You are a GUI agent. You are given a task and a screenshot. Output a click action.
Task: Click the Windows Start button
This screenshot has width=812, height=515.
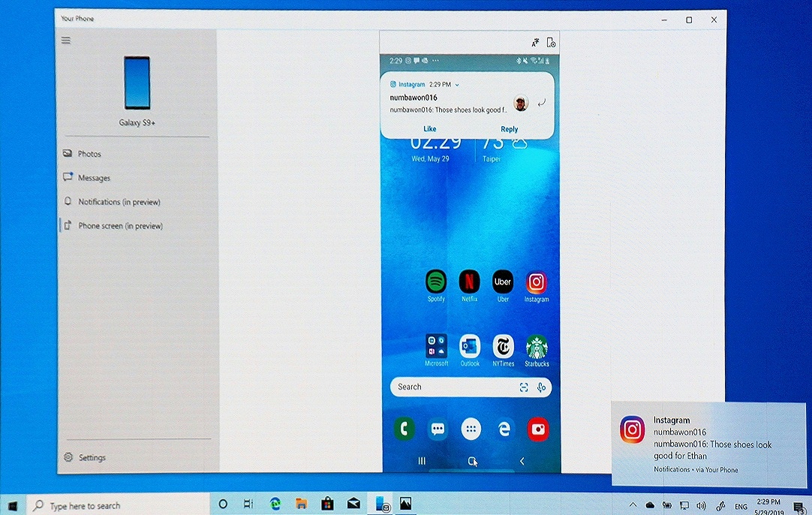[13, 505]
